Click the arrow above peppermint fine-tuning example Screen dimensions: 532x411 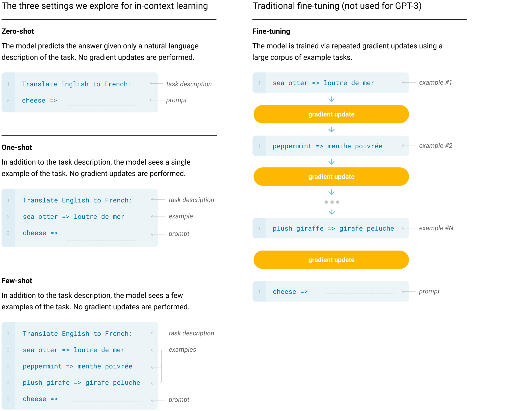(x=331, y=130)
